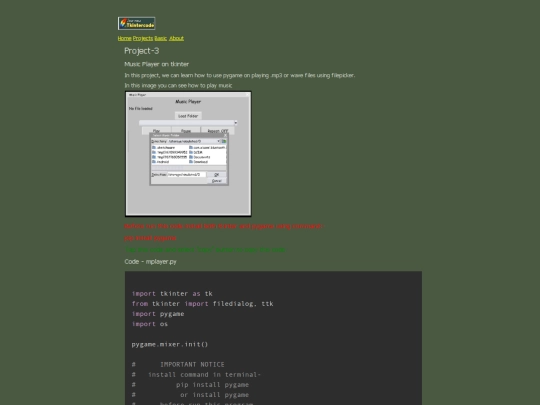The width and height of the screenshot is (540, 405).
Task: Click the red "pip install pygame" line
Action: pos(150,238)
